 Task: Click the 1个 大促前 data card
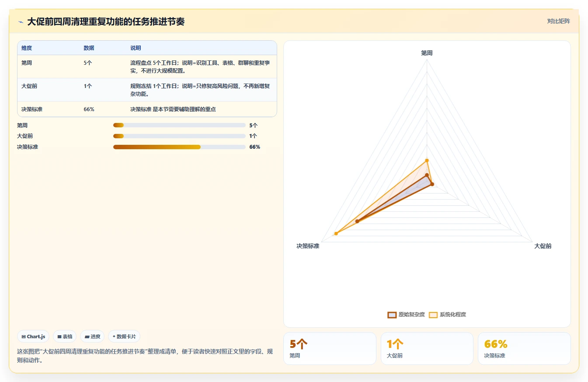pyautogui.click(x=427, y=348)
